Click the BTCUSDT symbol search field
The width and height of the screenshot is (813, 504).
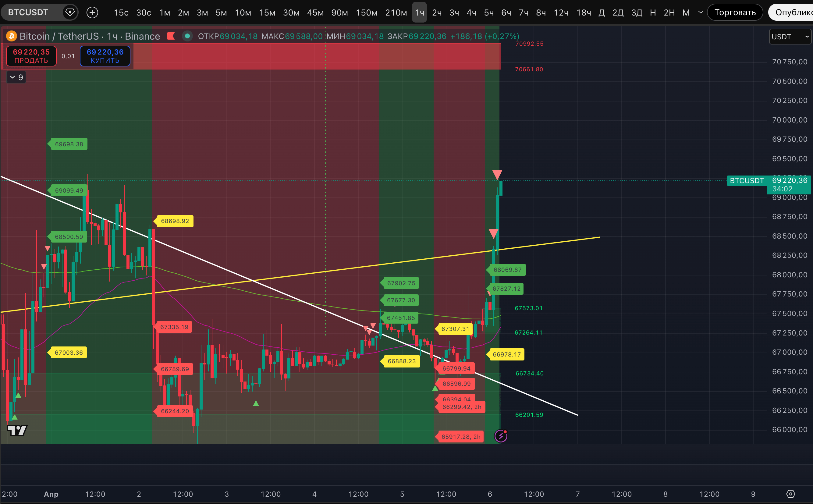tap(28, 12)
